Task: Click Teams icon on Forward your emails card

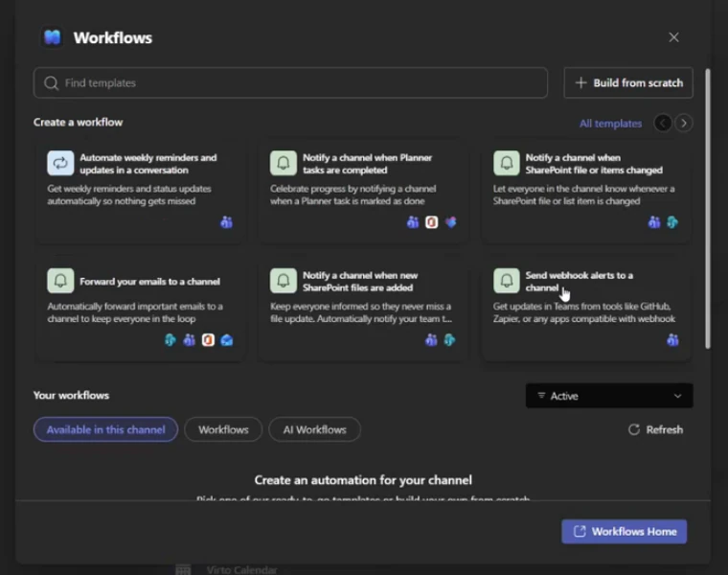Action: (x=189, y=340)
